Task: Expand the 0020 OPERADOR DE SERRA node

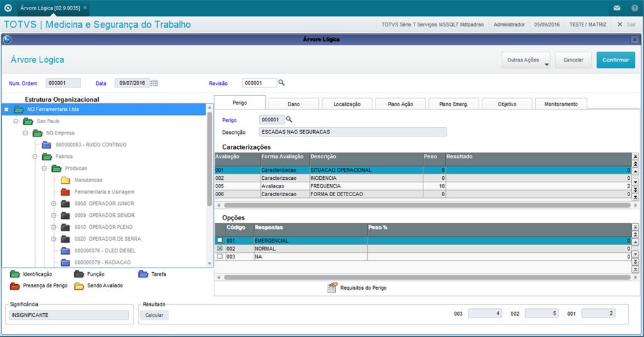Action: pyautogui.click(x=54, y=238)
